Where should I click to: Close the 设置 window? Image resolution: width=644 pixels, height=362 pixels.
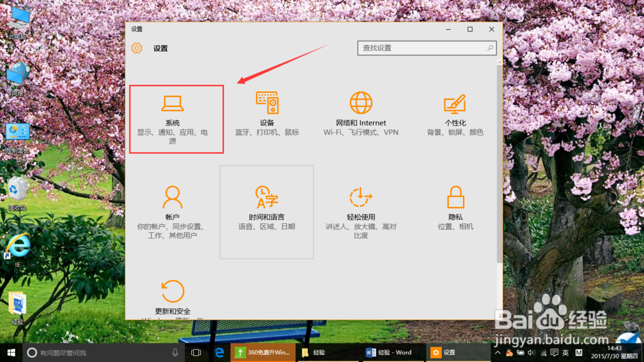point(491,29)
